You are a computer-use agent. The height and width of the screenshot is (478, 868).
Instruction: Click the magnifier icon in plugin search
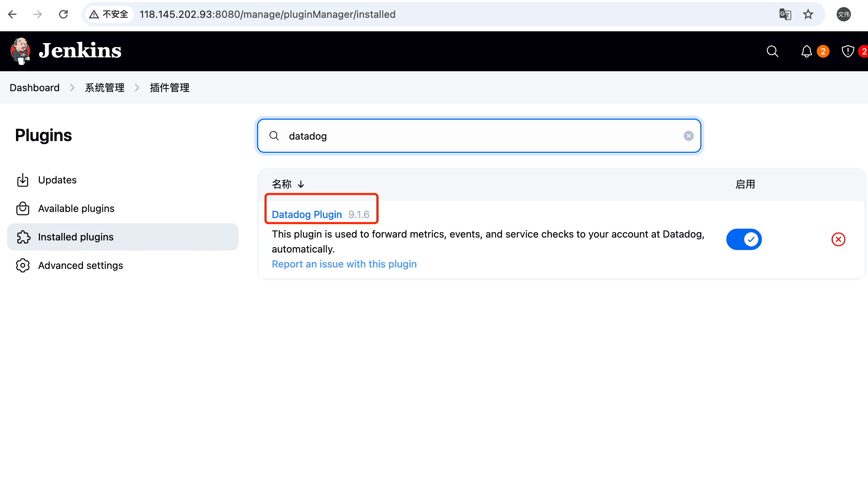pyautogui.click(x=274, y=136)
